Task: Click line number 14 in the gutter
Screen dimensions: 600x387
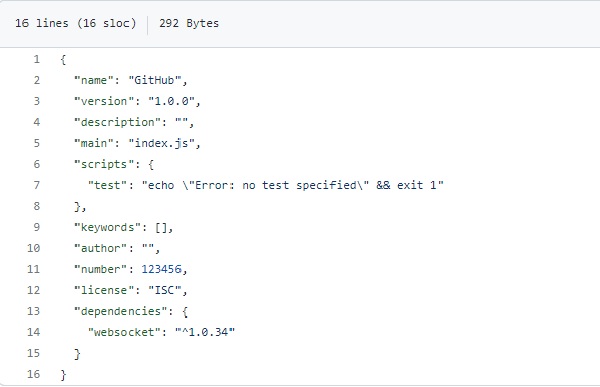Action: tap(33, 332)
